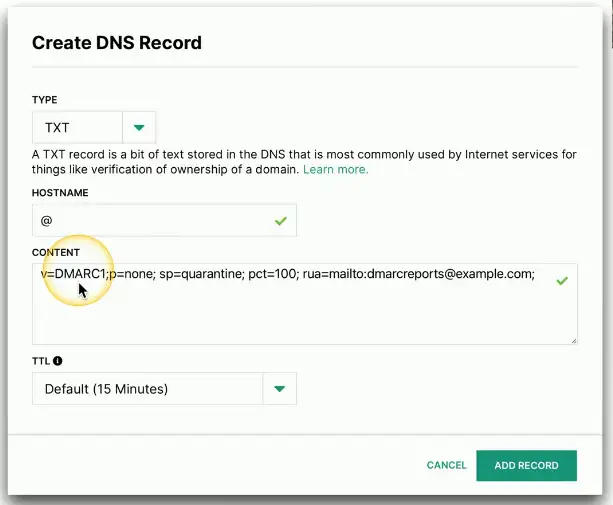The height and width of the screenshot is (505, 613).
Task: Expand the TTL dropdown arrow
Action: (x=279, y=389)
